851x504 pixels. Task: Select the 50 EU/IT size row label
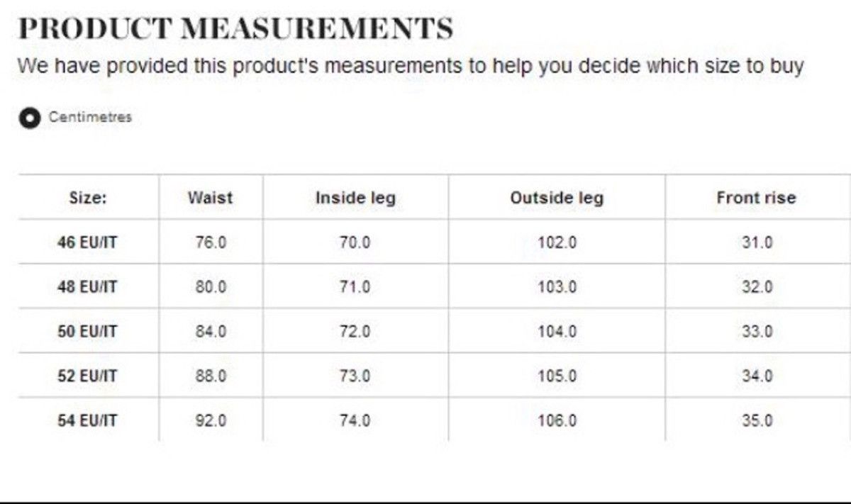coord(87,331)
